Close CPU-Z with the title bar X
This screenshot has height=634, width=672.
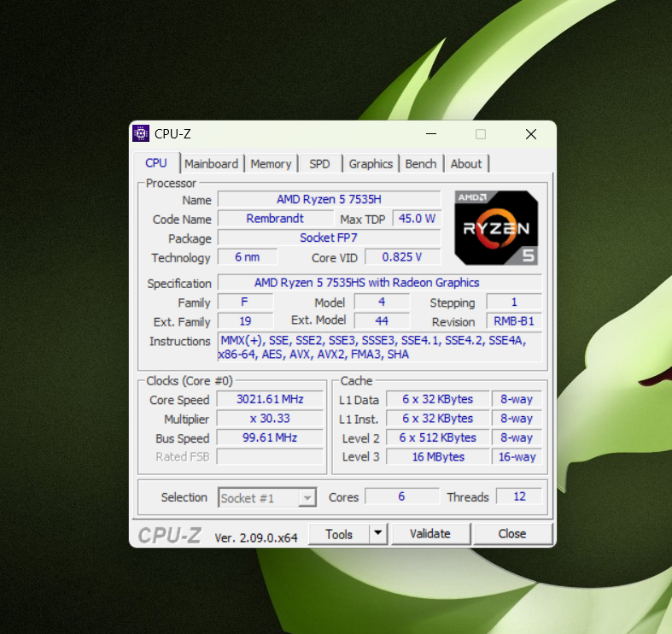pyautogui.click(x=531, y=134)
